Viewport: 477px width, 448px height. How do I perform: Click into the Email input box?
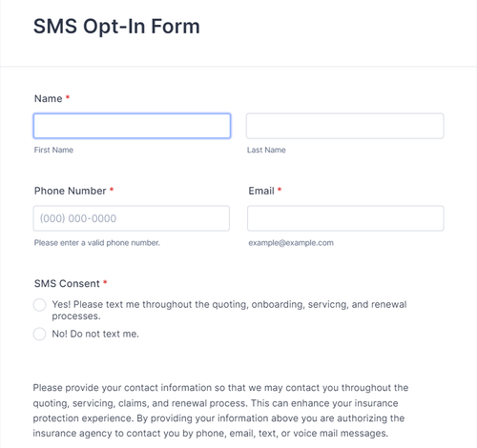345,218
